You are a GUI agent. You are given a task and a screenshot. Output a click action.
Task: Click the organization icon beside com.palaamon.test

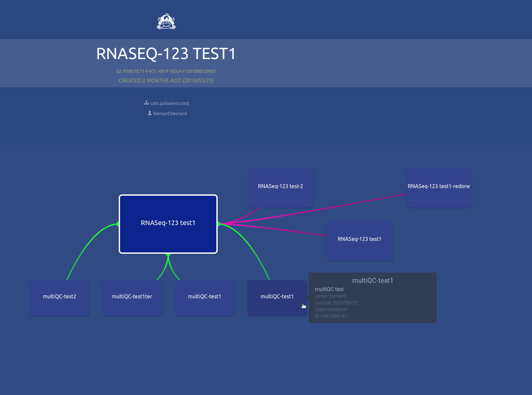(146, 103)
